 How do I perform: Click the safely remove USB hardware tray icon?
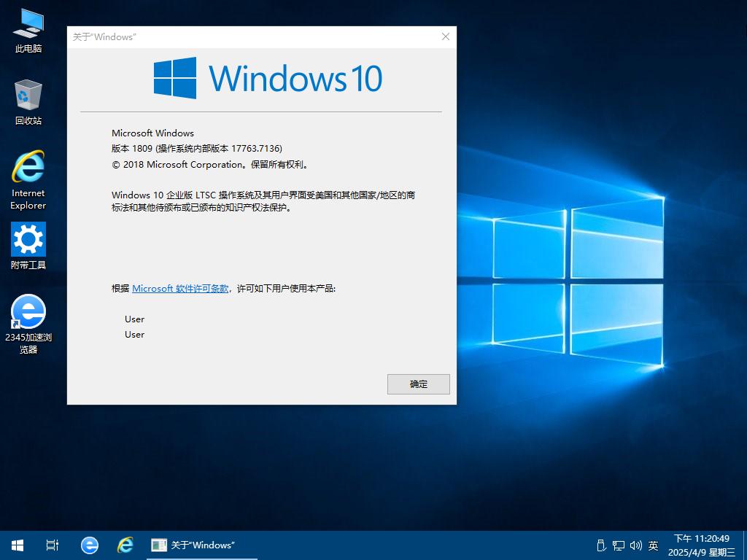click(601, 545)
